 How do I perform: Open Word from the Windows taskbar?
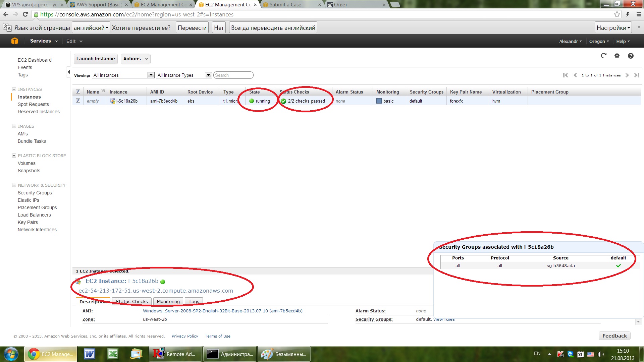pyautogui.click(x=89, y=354)
